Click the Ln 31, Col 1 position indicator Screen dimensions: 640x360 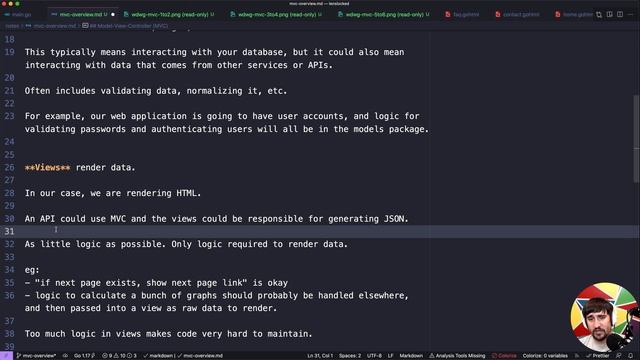point(320,356)
